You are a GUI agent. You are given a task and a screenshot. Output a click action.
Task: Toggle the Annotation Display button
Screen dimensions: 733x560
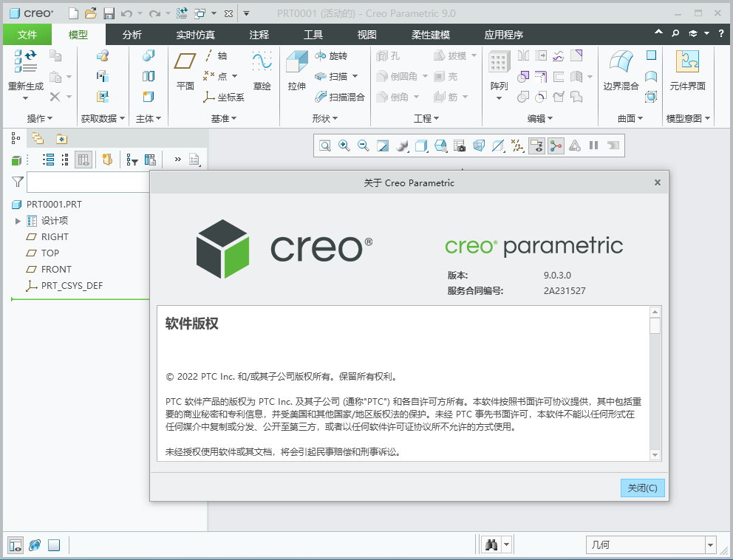(536, 146)
